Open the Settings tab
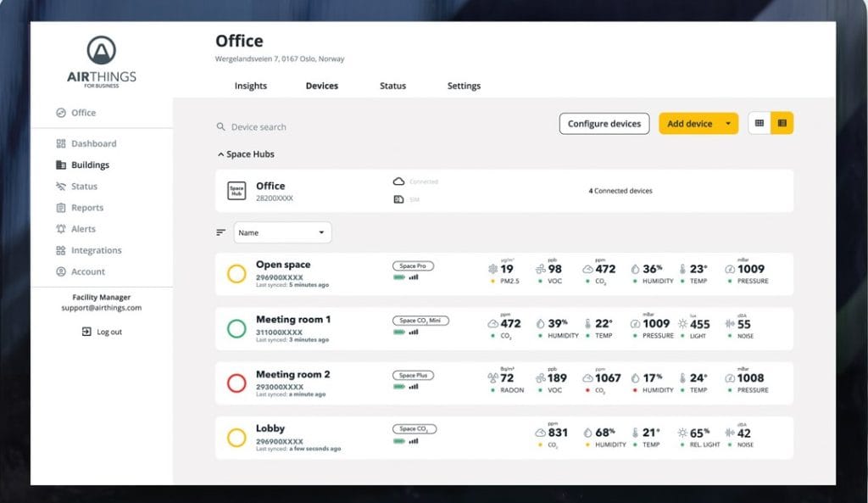Image resolution: width=868 pixels, height=503 pixels. click(x=464, y=86)
